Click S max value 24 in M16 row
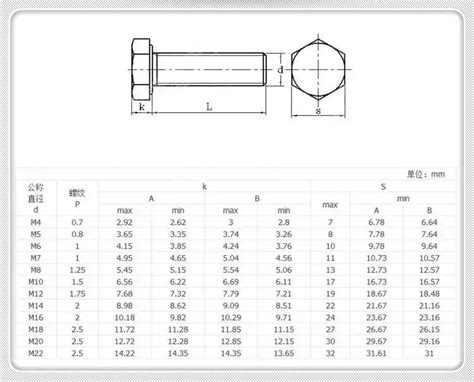 pos(330,318)
